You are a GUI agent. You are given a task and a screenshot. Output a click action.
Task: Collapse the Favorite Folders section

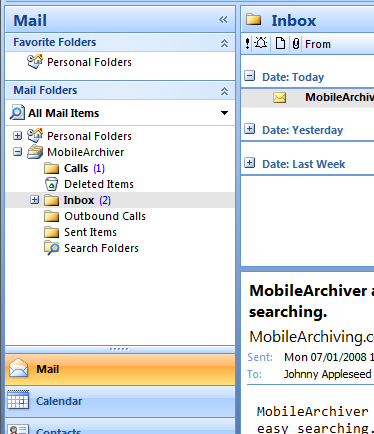(224, 43)
